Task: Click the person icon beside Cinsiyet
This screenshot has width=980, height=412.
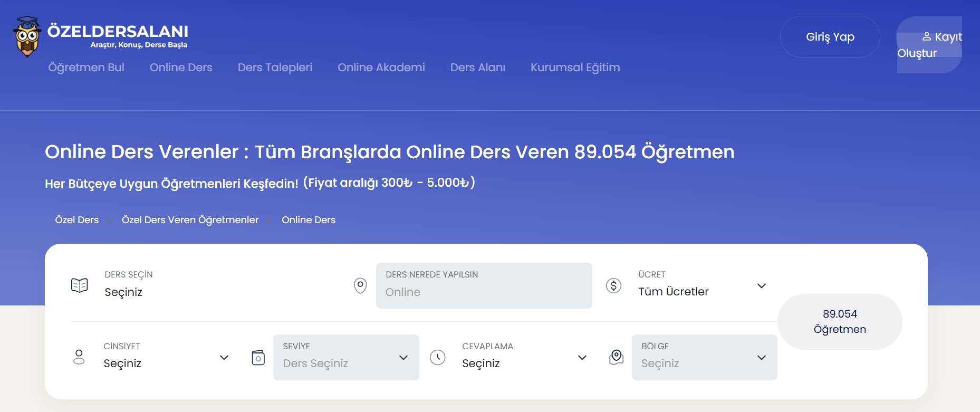Action: point(79,357)
